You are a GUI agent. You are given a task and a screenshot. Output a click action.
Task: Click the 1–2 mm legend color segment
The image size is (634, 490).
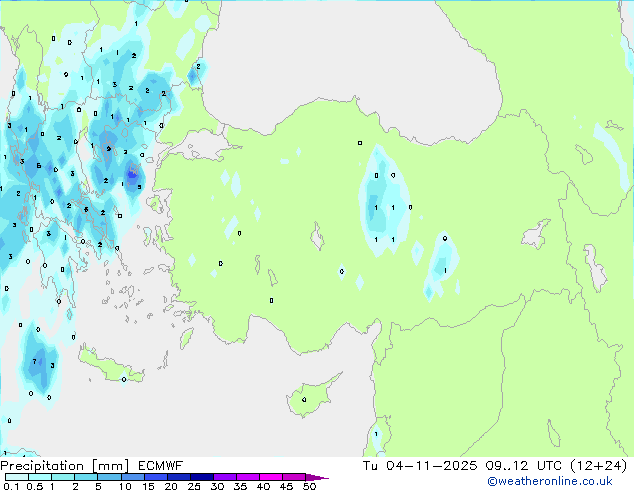click(x=63, y=477)
